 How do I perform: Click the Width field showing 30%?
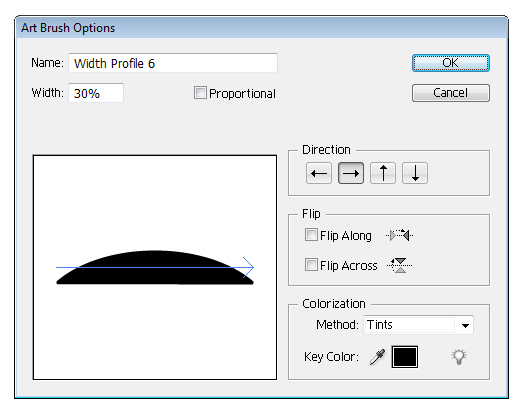pos(96,93)
